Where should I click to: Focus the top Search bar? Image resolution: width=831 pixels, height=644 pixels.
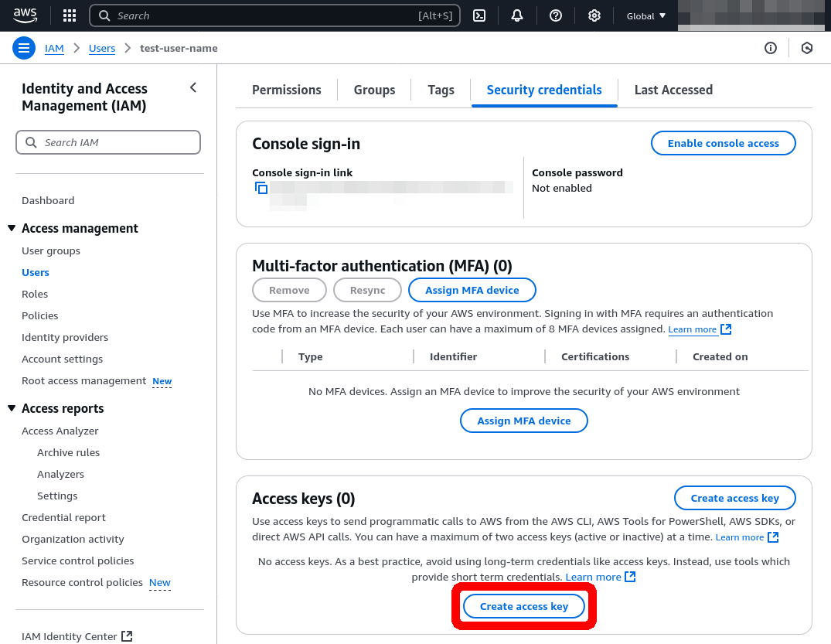click(274, 16)
